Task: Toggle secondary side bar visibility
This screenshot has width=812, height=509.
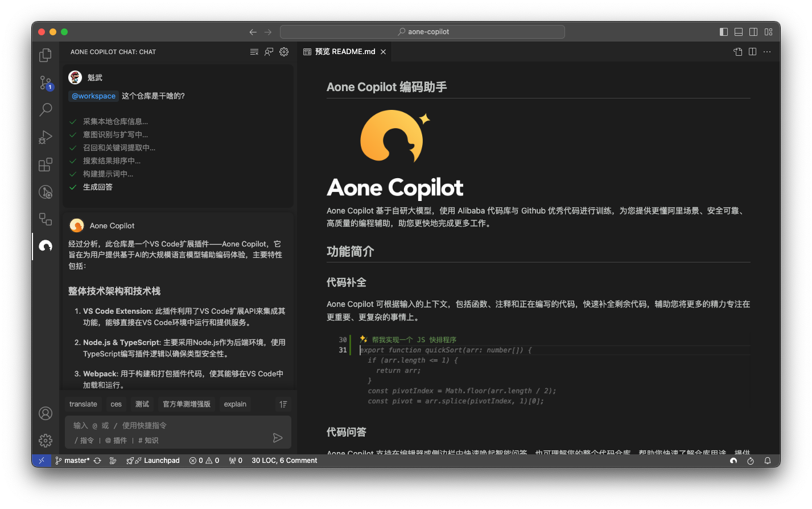Action: point(753,32)
